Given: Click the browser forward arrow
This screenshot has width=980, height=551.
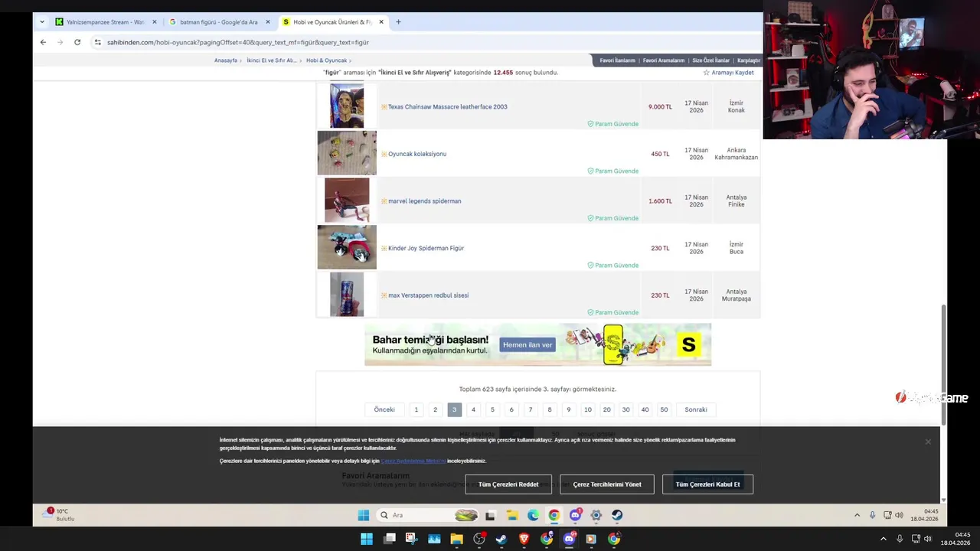Looking at the screenshot, I should (x=60, y=42).
